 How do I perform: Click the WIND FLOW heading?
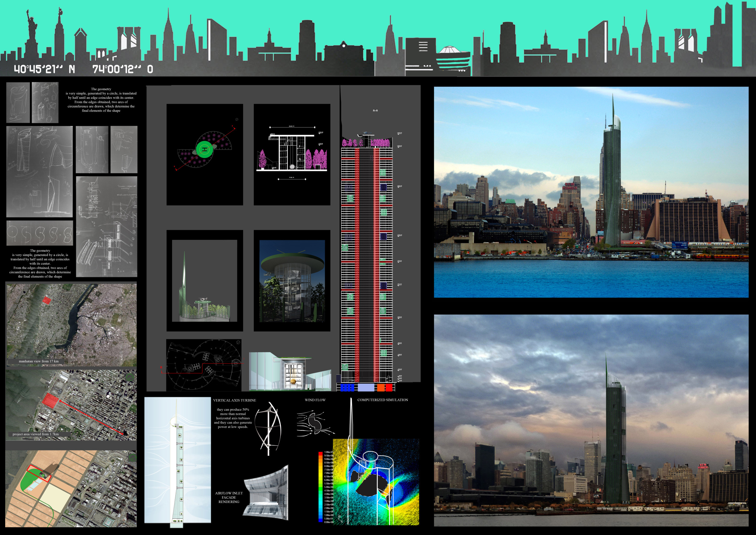point(315,400)
